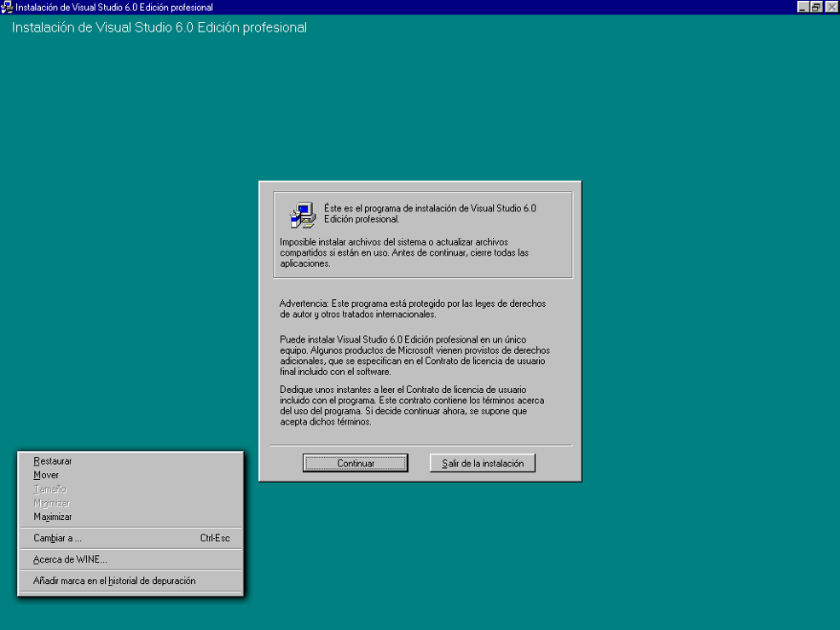840x630 pixels.
Task: Click the installation title text at top left
Action: (159, 27)
